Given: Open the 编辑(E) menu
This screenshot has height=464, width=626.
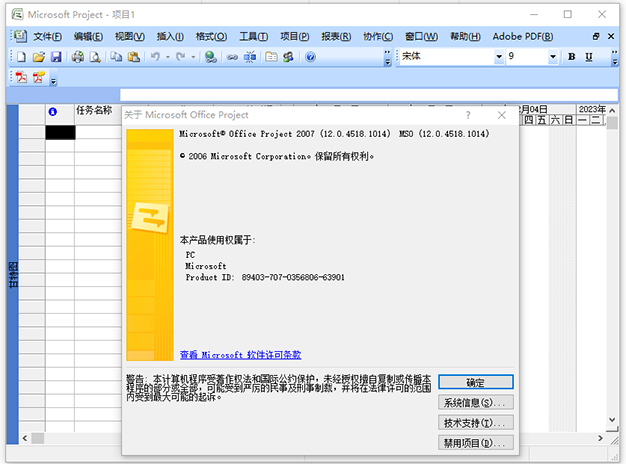Looking at the screenshot, I should point(88,37).
